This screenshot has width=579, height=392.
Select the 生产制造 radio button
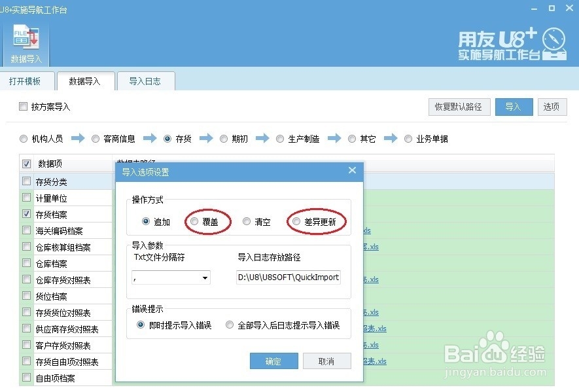coord(280,139)
